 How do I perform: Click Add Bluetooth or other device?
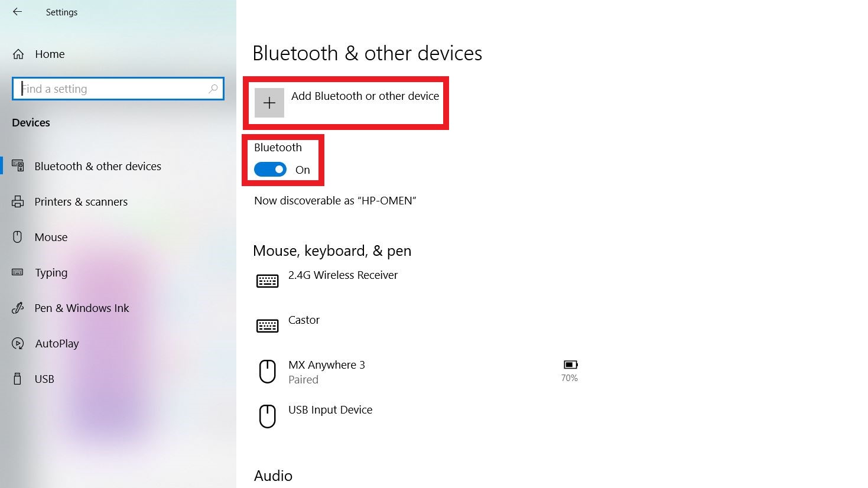coord(365,96)
